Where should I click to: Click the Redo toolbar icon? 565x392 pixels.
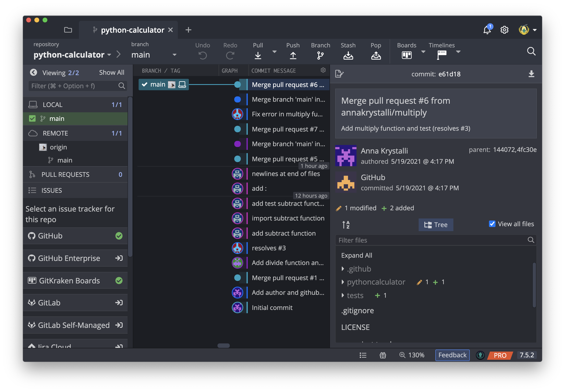pos(230,55)
